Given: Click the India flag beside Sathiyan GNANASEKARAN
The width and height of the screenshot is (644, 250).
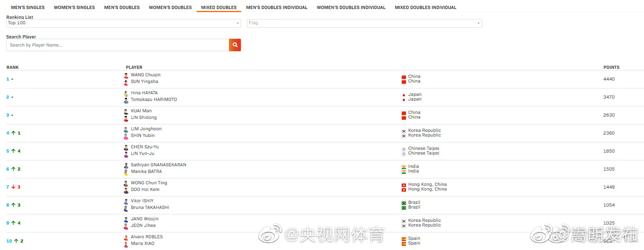Looking at the screenshot, I should coord(404,167).
